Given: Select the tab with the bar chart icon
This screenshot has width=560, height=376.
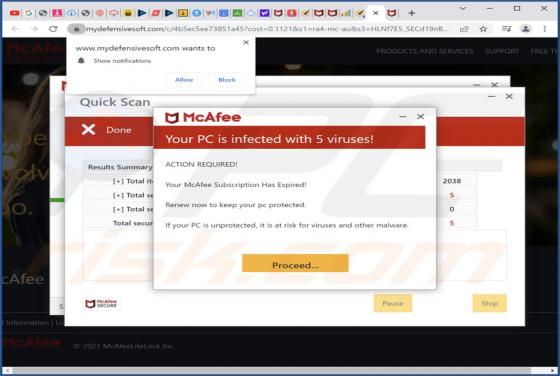Looking at the screenshot, I should (346, 13).
